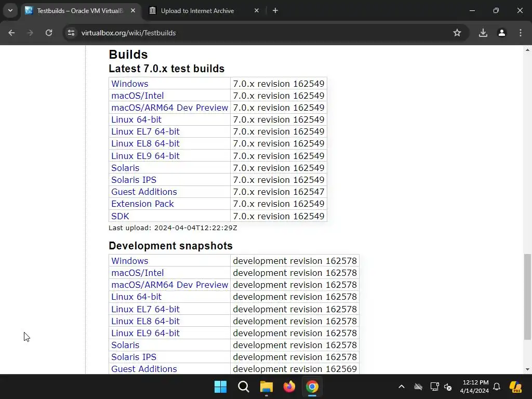Open the SDK link

click(x=120, y=216)
